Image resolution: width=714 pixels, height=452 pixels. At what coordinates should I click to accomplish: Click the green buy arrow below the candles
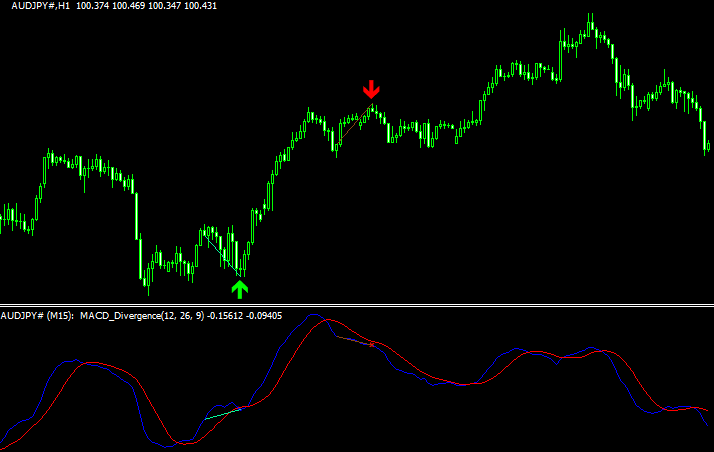click(239, 289)
